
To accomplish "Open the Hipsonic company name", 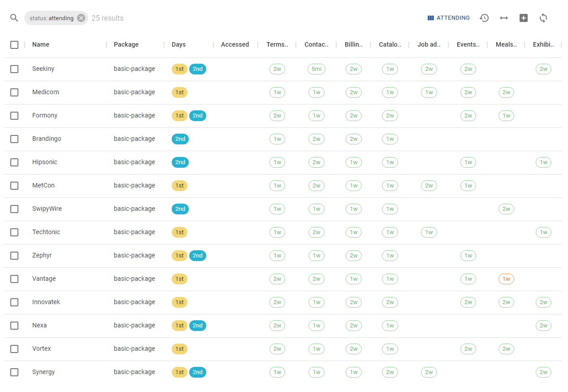I will [x=45, y=162].
